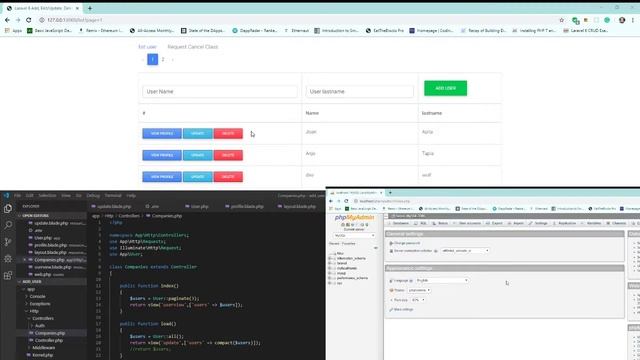This screenshot has width=640, height=360.
Task: Open VS Code Search activity icon
Action: pyautogui.click(x=8, y=225)
